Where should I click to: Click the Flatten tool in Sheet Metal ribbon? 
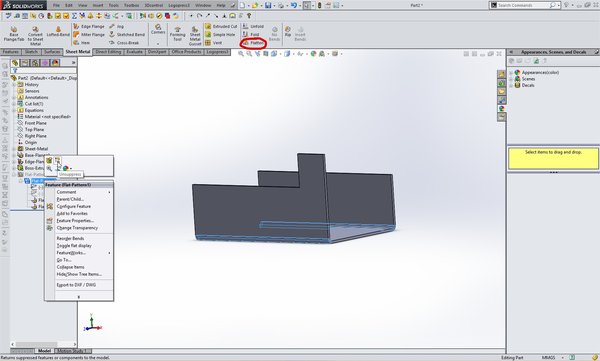tap(253, 43)
